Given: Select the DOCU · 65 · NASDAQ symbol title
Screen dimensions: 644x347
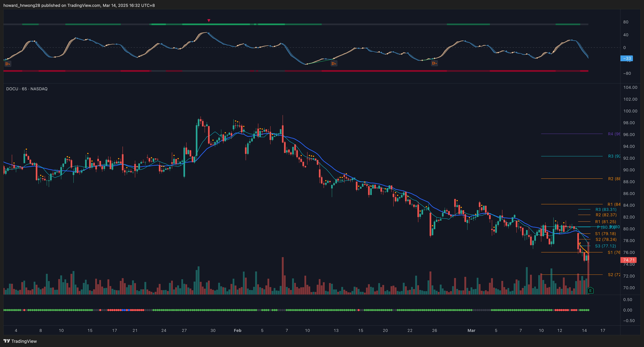Looking at the screenshot, I should (x=27, y=89).
